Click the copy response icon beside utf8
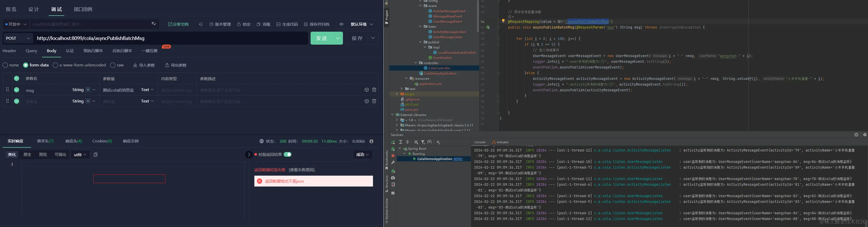The height and width of the screenshot is (227, 868). pos(96,155)
